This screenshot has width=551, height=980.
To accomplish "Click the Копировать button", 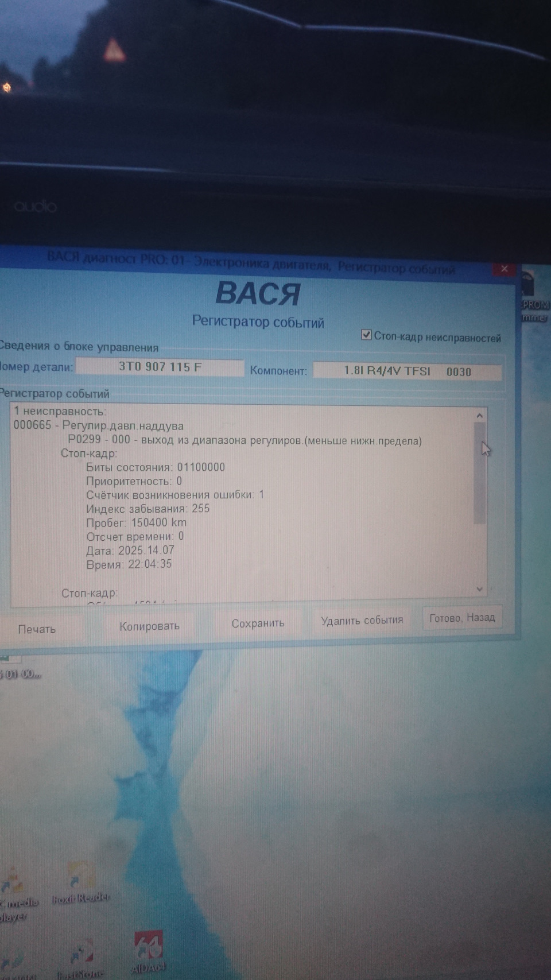I will point(149,626).
